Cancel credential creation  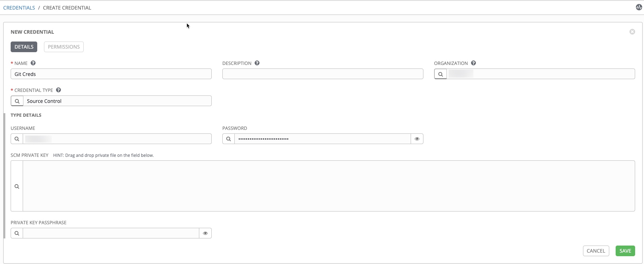point(596,251)
